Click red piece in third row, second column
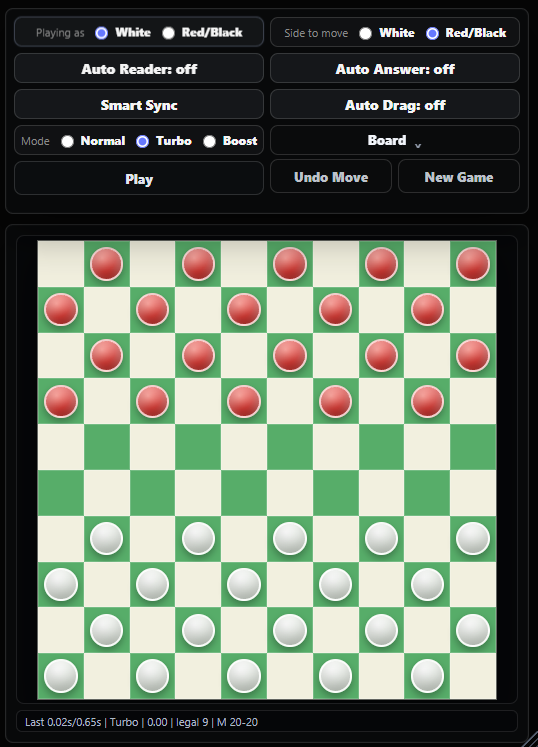 [x=107, y=355]
